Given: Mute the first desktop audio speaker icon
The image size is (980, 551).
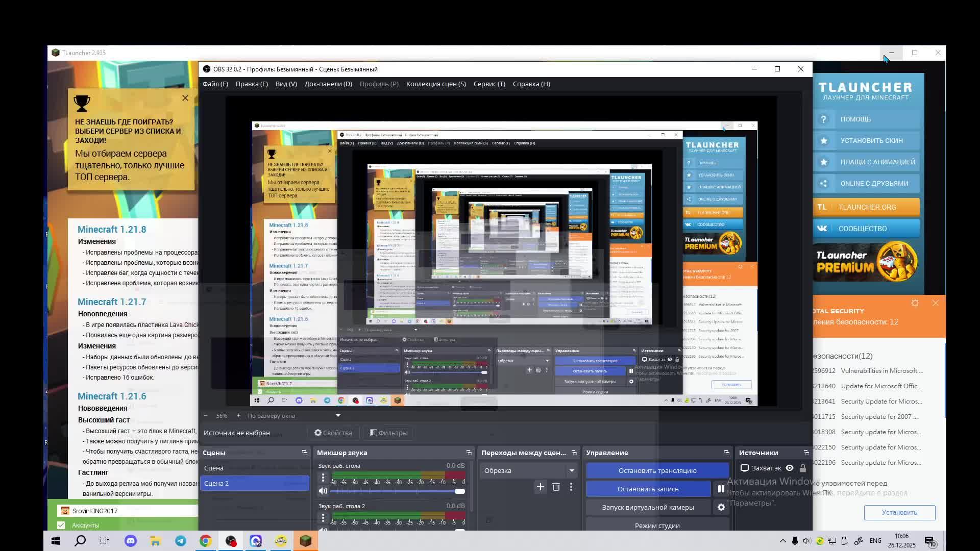Looking at the screenshot, I should pyautogui.click(x=323, y=491).
